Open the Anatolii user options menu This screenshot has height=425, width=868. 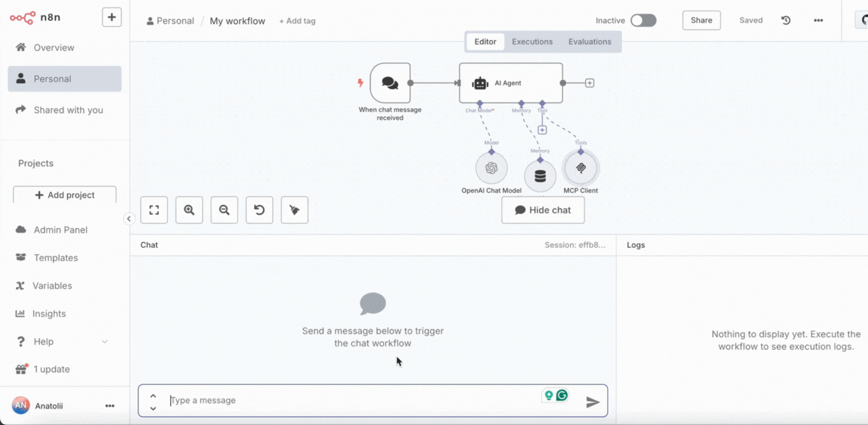coord(110,406)
